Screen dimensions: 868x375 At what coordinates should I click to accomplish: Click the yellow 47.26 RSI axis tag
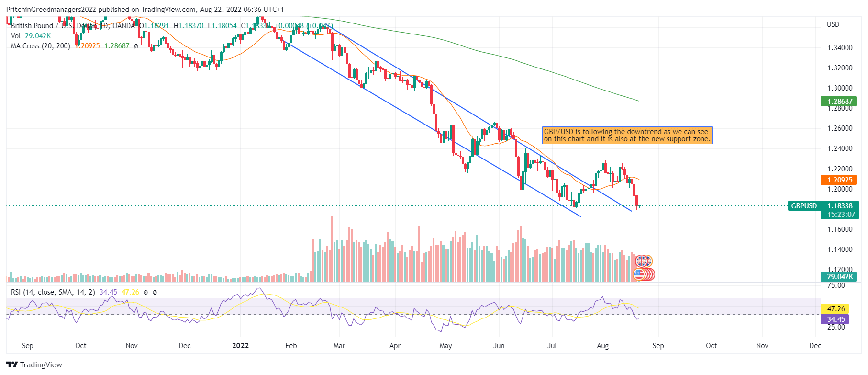click(x=835, y=309)
